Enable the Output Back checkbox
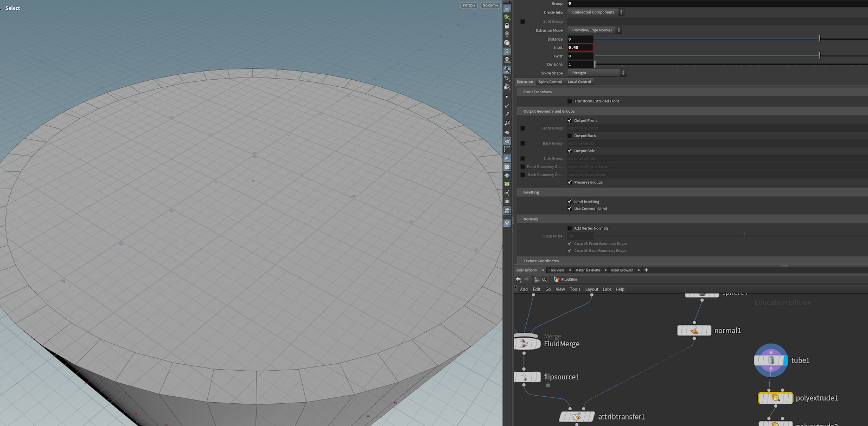This screenshot has width=868, height=426. coord(570,136)
